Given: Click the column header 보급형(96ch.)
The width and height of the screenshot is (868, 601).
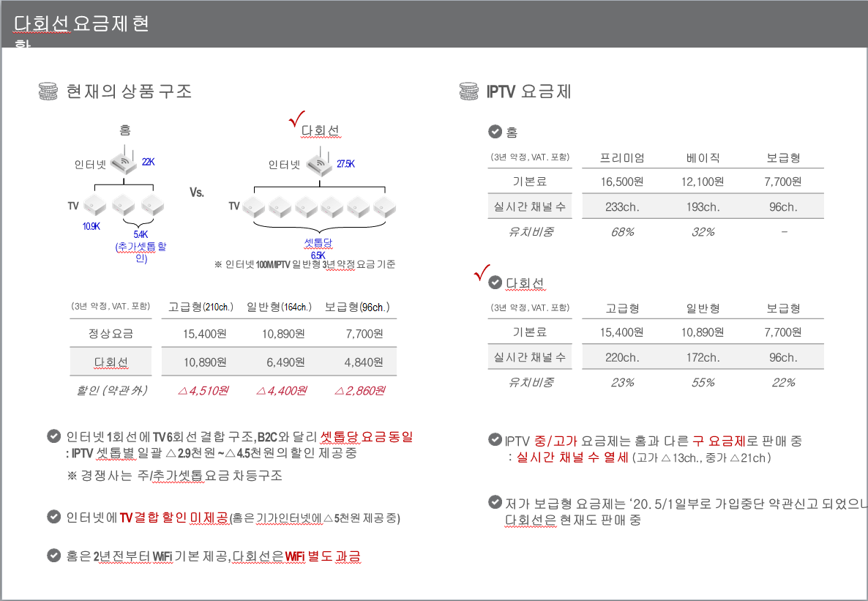Looking at the screenshot, I should click(357, 307).
